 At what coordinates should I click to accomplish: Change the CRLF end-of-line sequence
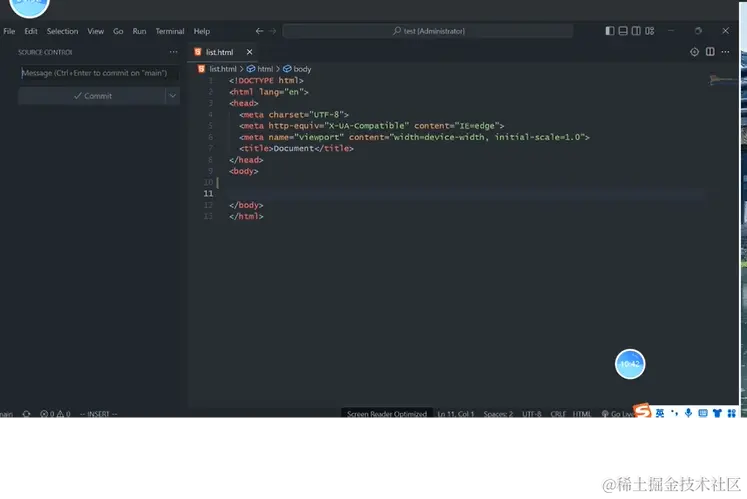click(558, 413)
